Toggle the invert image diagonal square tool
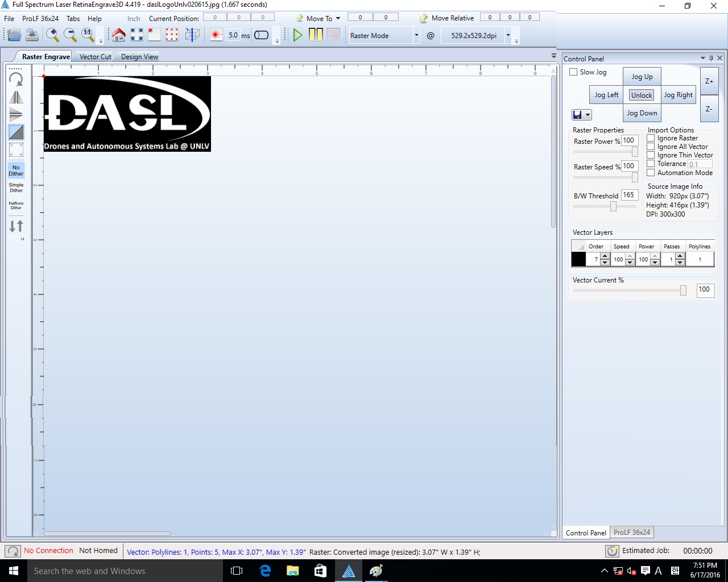 [x=16, y=132]
